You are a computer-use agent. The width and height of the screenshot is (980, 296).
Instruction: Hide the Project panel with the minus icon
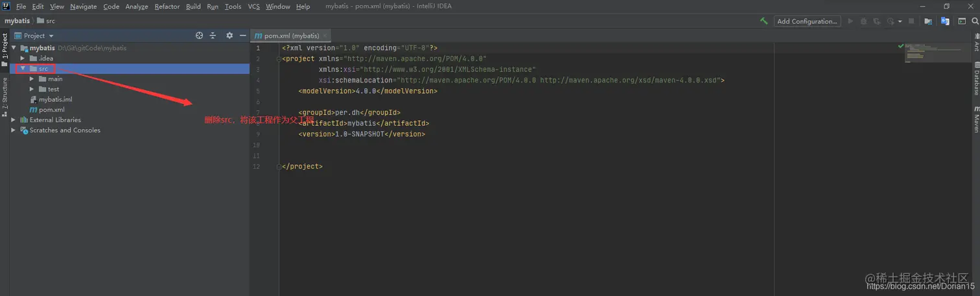pos(243,36)
